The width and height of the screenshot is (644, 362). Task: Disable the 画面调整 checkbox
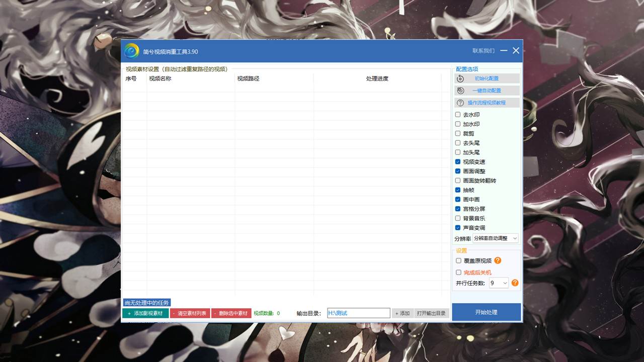point(458,171)
